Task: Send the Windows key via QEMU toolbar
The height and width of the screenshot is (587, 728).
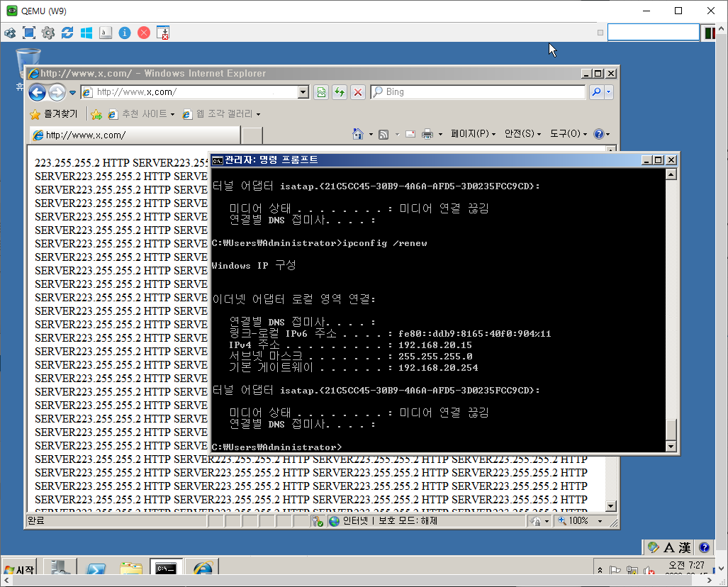Action: coord(86,33)
